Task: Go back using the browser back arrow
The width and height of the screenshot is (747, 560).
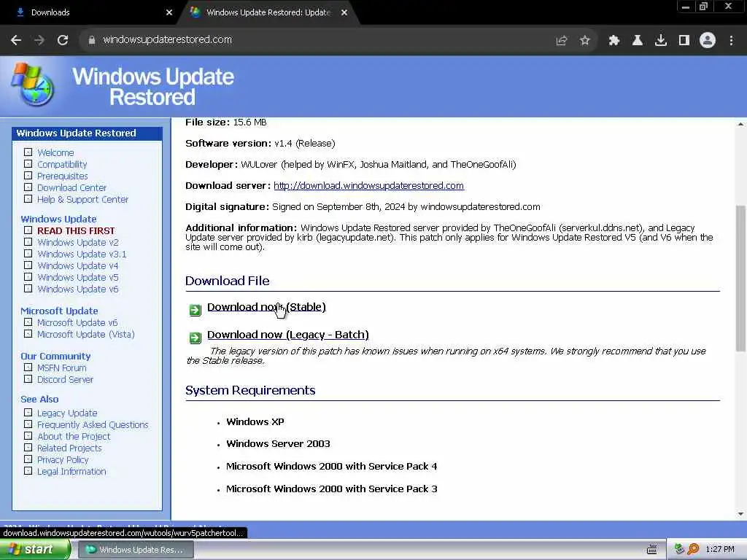Action: (x=16, y=40)
